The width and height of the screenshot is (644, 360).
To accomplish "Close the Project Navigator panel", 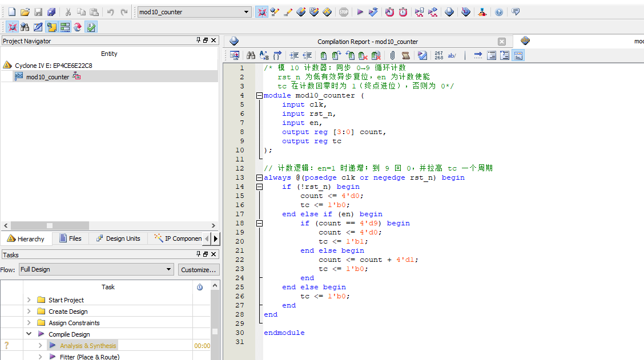I will pos(214,41).
